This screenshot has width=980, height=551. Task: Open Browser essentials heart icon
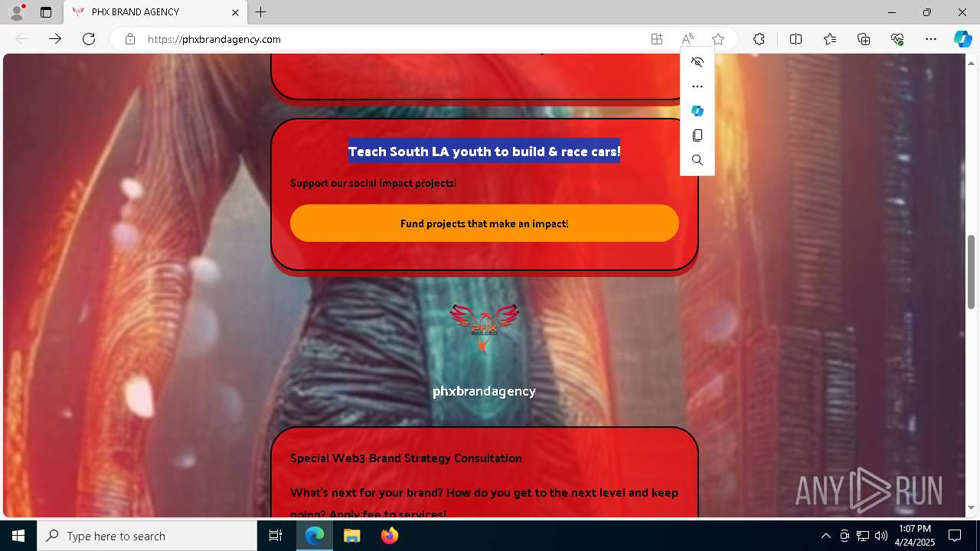(x=897, y=39)
